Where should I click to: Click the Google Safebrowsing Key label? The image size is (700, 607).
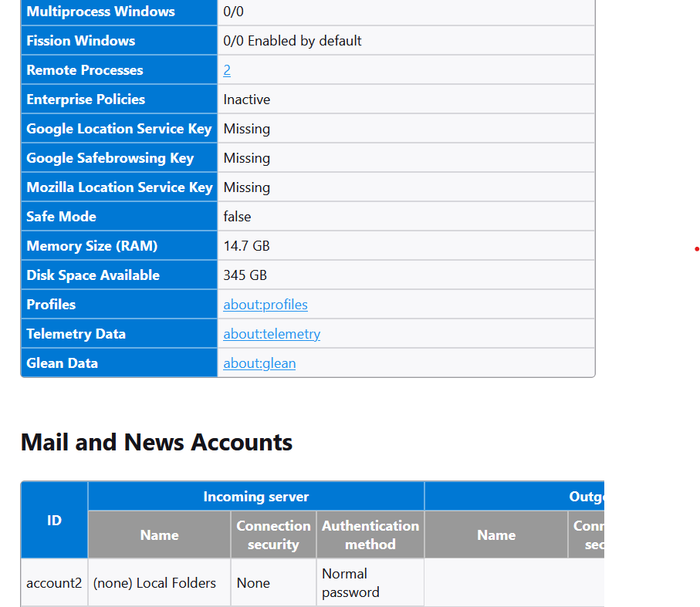[110, 158]
